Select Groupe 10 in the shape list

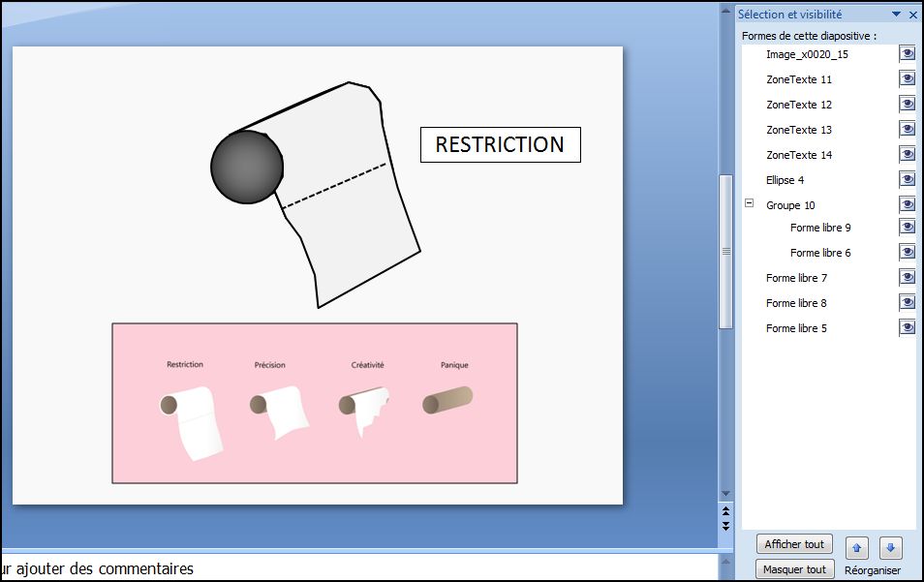coord(790,205)
